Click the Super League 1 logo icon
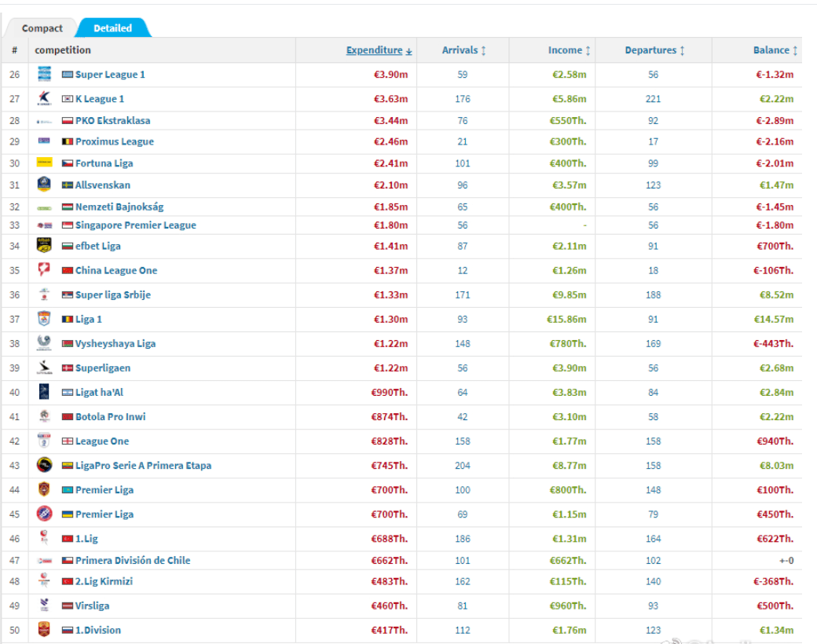 click(44, 74)
